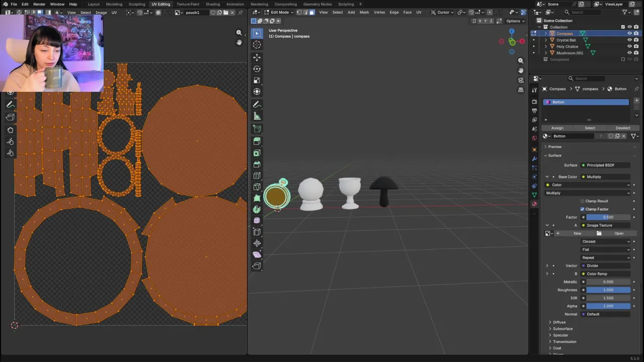The width and height of the screenshot is (644, 362).
Task: Expand the Subsurface panel
Action: click(562, 329)
